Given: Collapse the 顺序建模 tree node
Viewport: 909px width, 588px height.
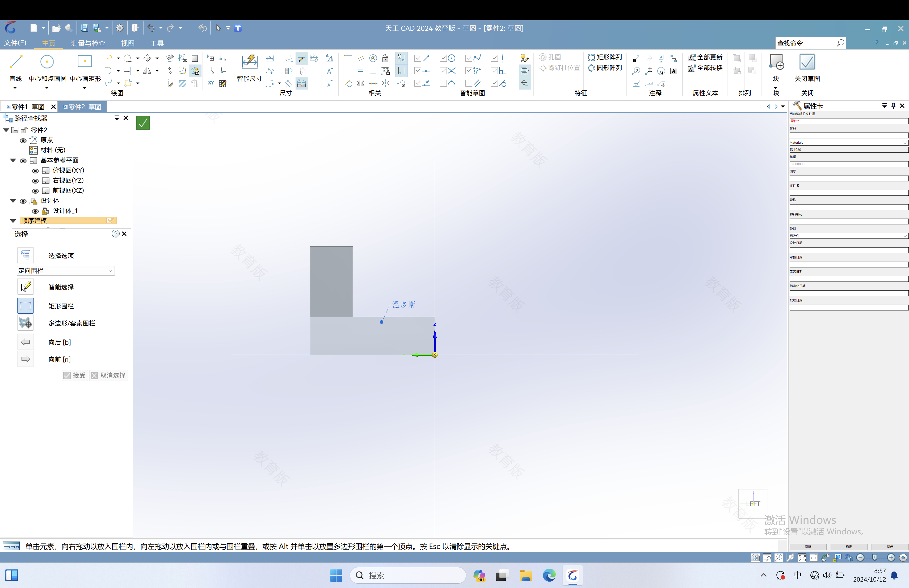Looking at the screenshot, I should coord(13,221).
